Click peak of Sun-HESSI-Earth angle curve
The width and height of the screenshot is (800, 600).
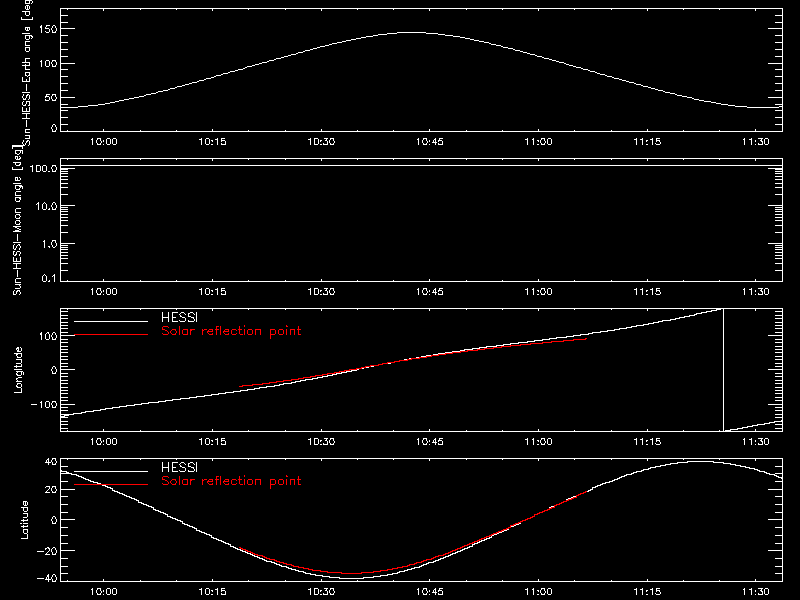click(x=413, y=33)
